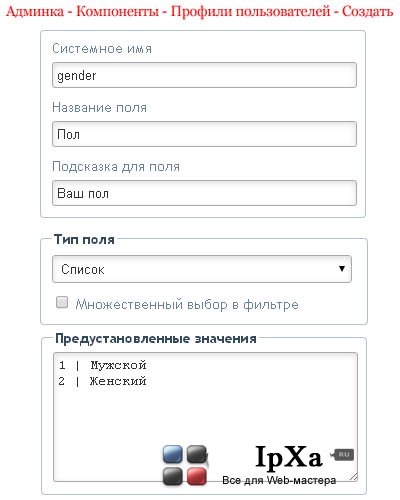Viewport: 400px width, 500px height.
Task: Click the red square in IpXa logo
Action: [196, 476]
